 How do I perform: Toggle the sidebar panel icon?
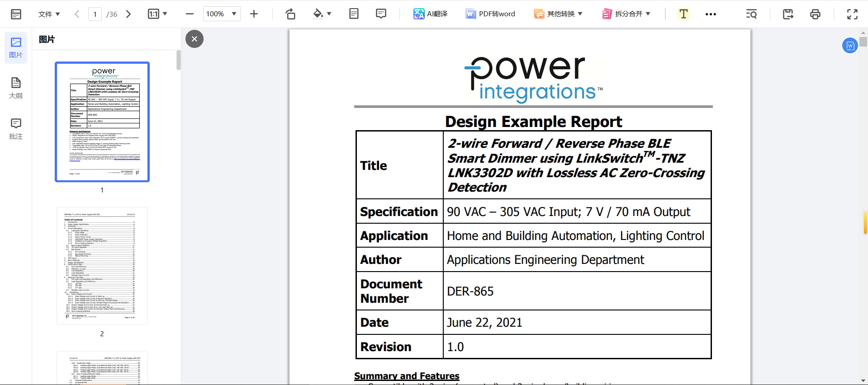point(16,14)
